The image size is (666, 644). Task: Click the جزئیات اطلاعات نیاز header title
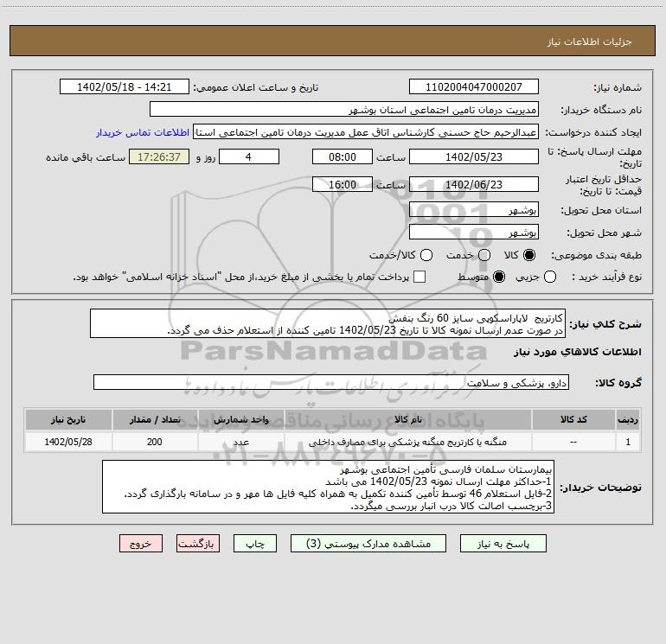pyautogui.click(x=590, y=41)
